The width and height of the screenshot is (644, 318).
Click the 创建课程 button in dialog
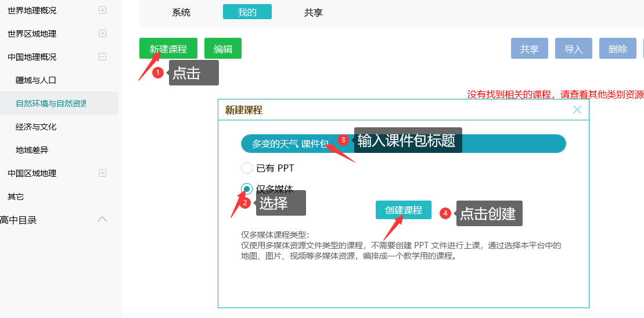point(403,210)
